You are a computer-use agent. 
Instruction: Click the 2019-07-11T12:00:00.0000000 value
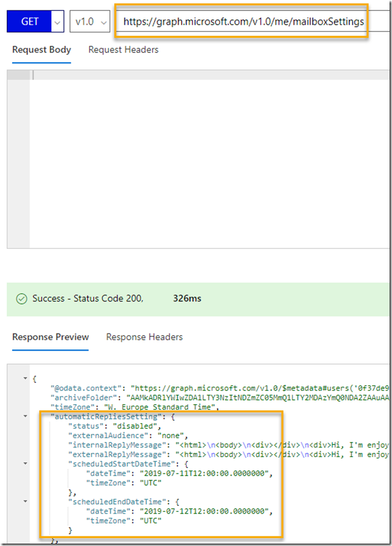(x=204, y=474)
